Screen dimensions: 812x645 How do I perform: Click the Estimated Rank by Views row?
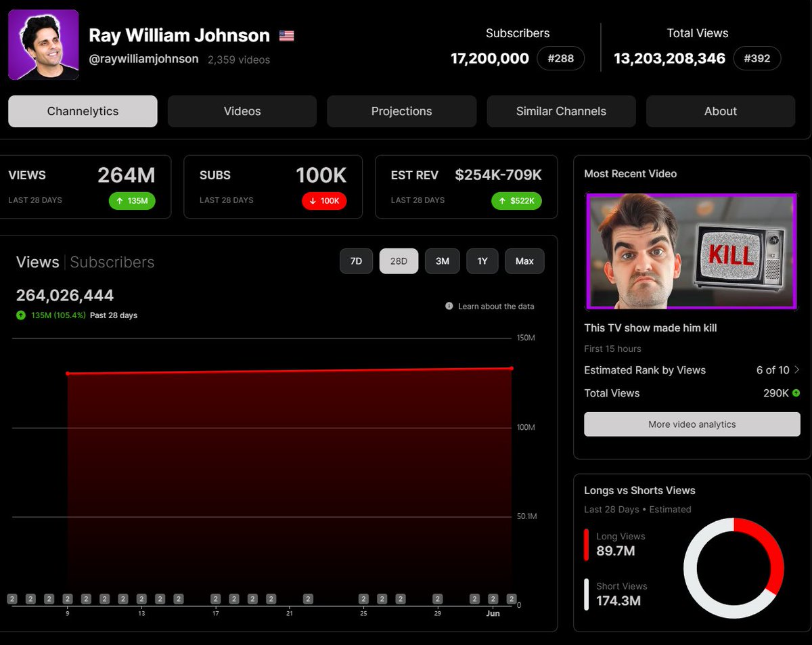692,370
